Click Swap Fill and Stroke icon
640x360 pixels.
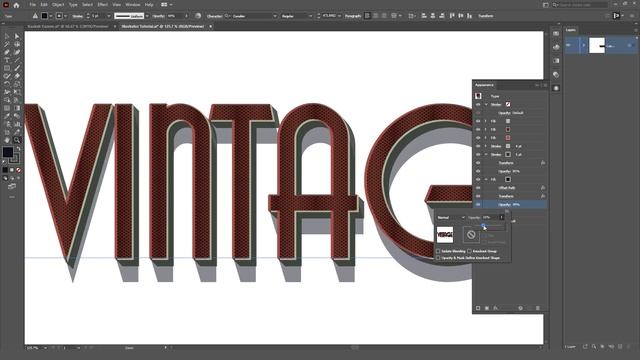pyautogui.click(x=18, y=149)
